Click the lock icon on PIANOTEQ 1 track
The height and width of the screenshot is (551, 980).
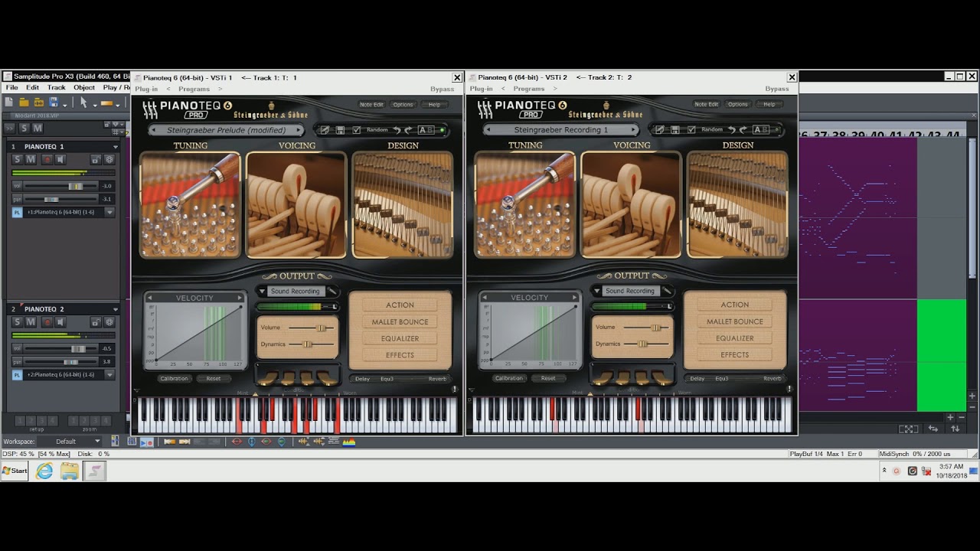(96, 159)
